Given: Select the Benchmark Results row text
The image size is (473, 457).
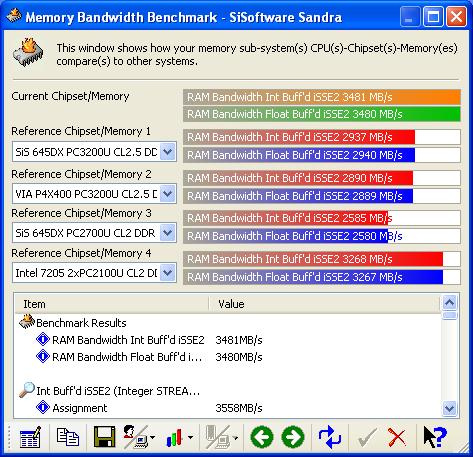Looking at the screenshot, I should coord(81,323).
